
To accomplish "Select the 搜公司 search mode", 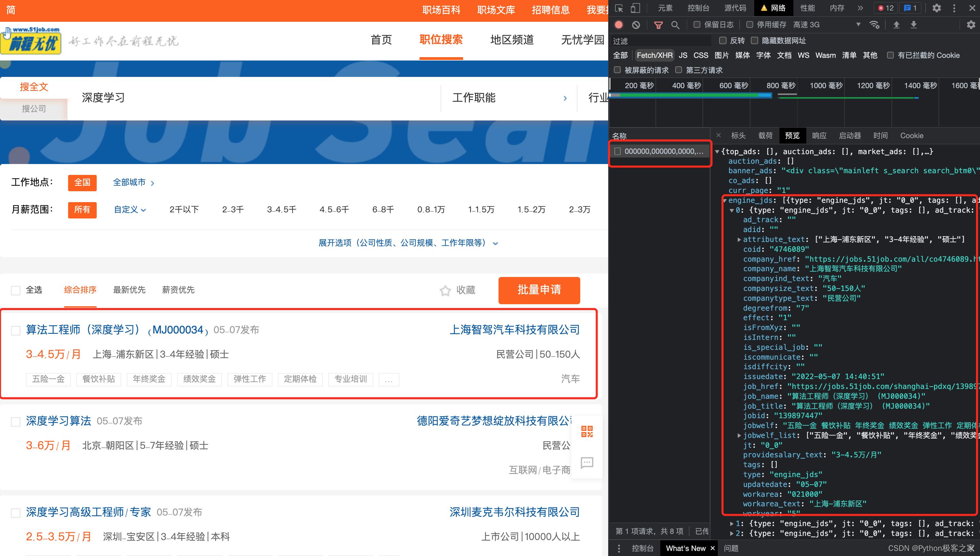I will point(34,109).
